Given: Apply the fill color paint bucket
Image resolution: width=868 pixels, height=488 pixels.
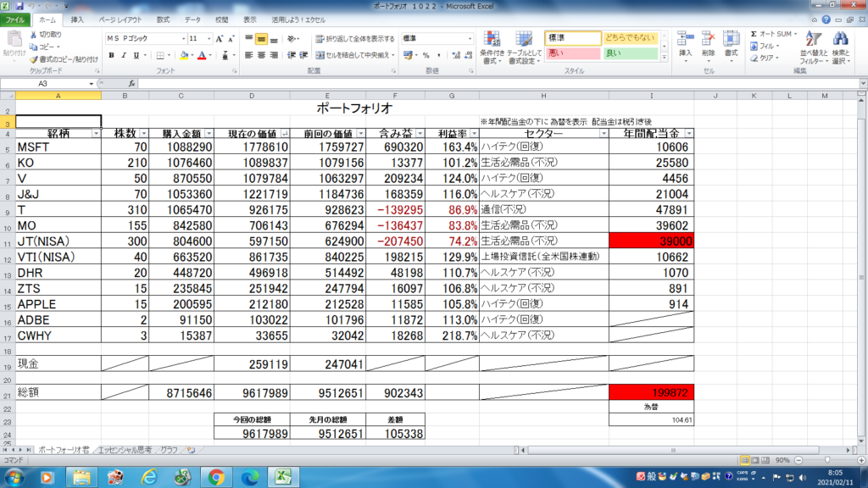Looking at the screenshot, I should pos(184,55).
